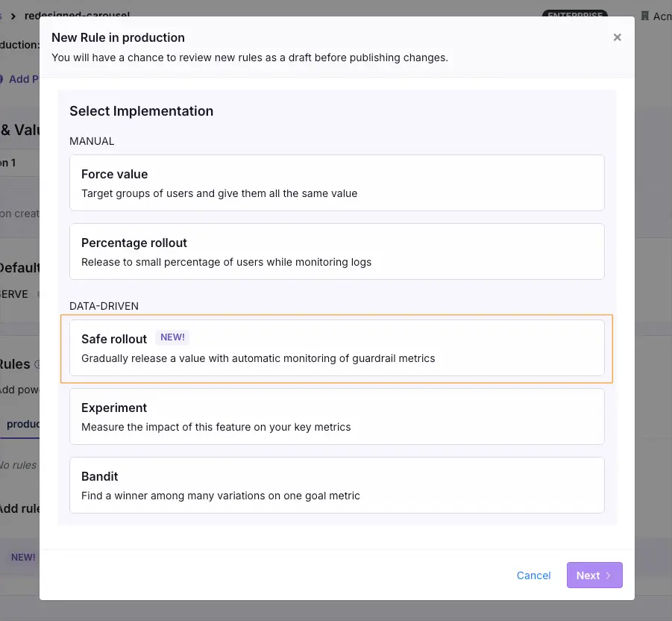Choose the Experiment implementation card

[337, 416]
